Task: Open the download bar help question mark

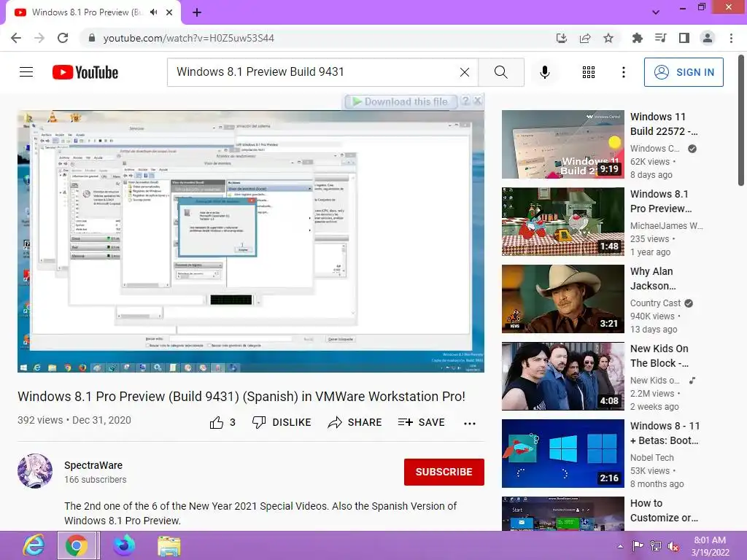Action: (x=465, y=101)
